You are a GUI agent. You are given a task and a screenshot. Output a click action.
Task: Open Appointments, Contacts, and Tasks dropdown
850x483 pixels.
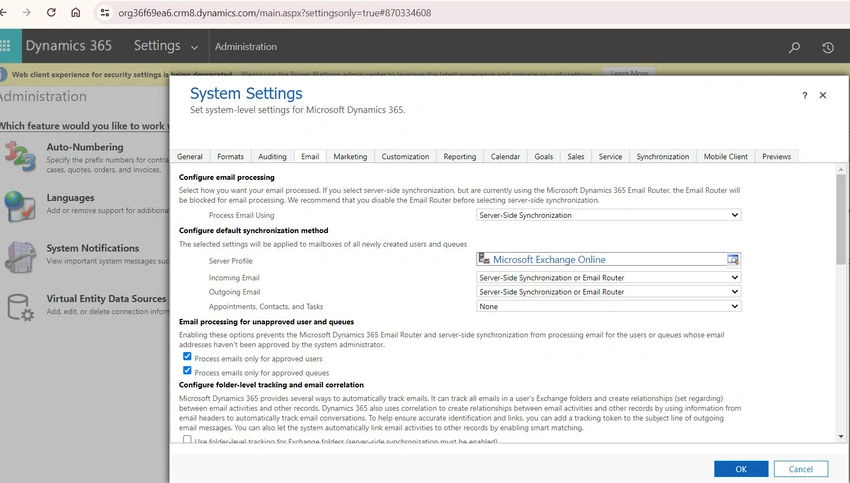tap(608, 306)
